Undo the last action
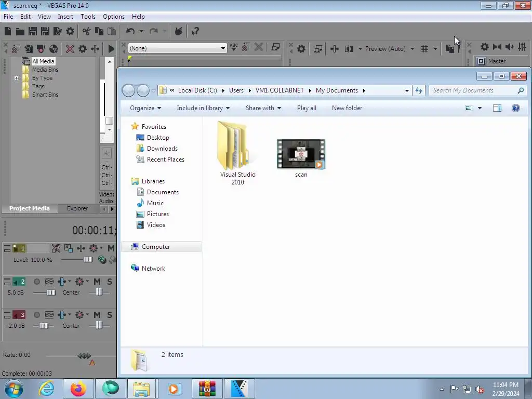The width and height of the screenshot is (532, 399). coord(130,31)
